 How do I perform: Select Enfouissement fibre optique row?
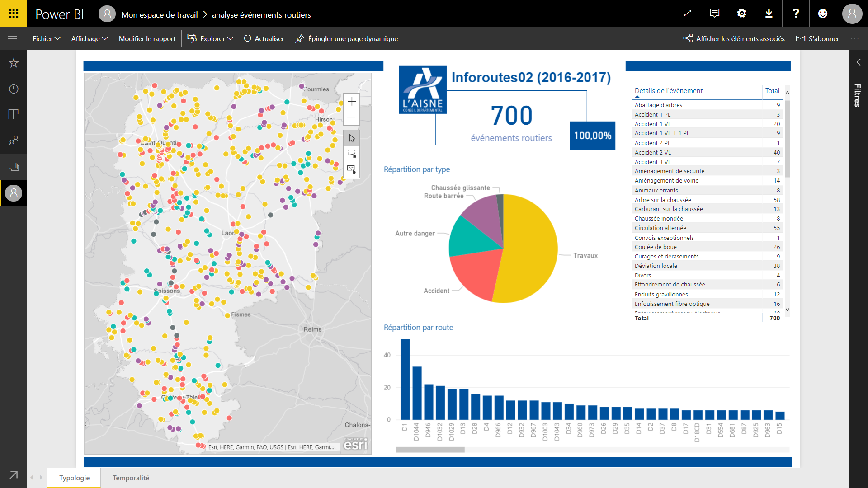[x=707, y=304]
